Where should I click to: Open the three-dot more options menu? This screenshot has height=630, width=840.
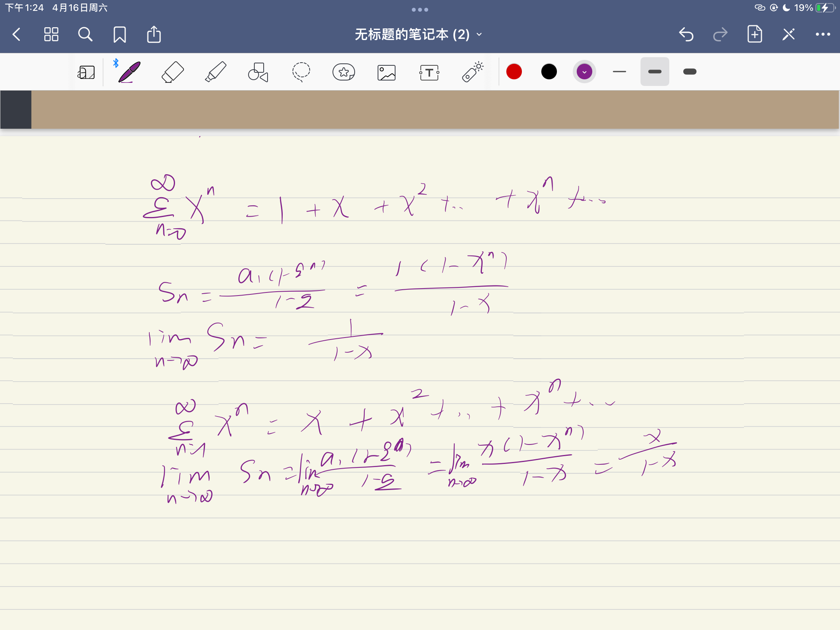pyautogui.click(x=823, y=35)
